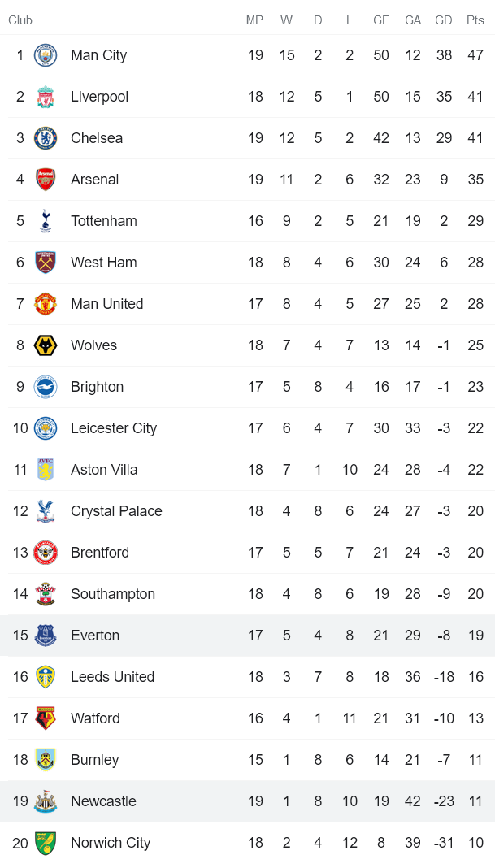This screenshot has width=495, height=868.
Task: Click the Watford club badge
Action: pyautogui.click(x=46, y=718)
